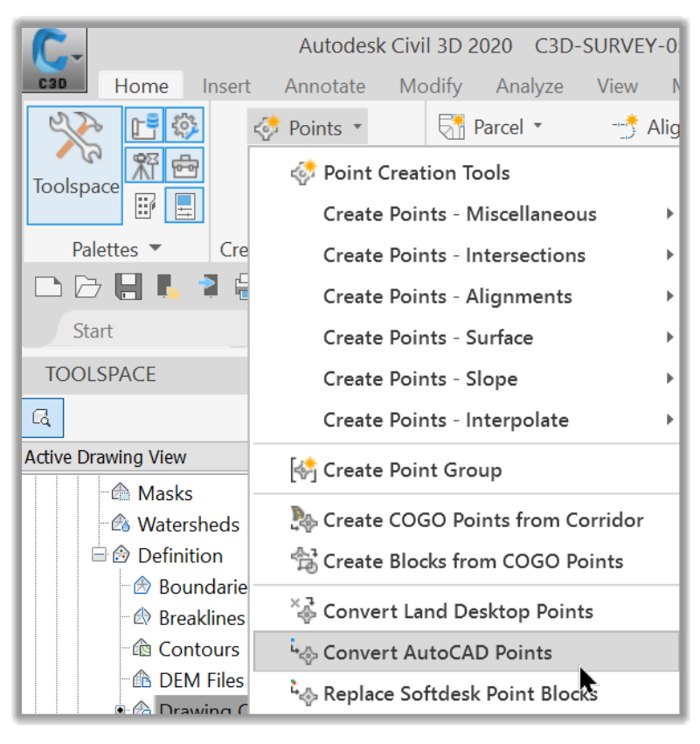Expand Create Points - Miscellaneous submenu
Image resolution: width=700 pixels, height=744 pixels.
click(x=466, y=214)
